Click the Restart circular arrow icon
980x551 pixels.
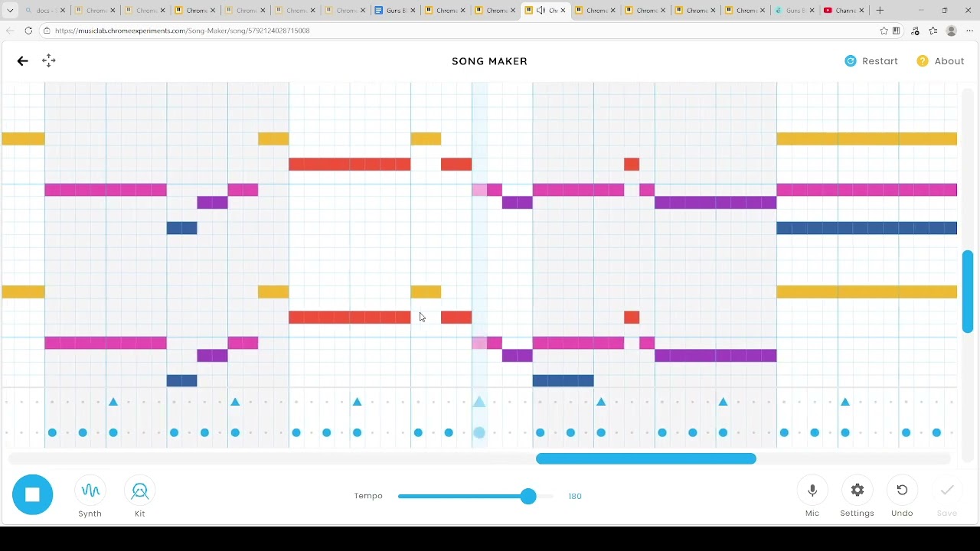tap(851, 61)
